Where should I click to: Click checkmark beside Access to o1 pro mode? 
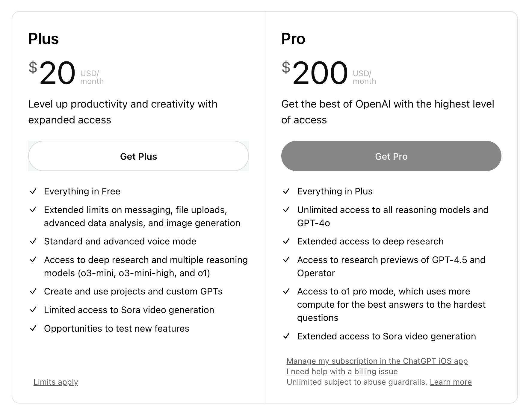(x=286, y=291)
